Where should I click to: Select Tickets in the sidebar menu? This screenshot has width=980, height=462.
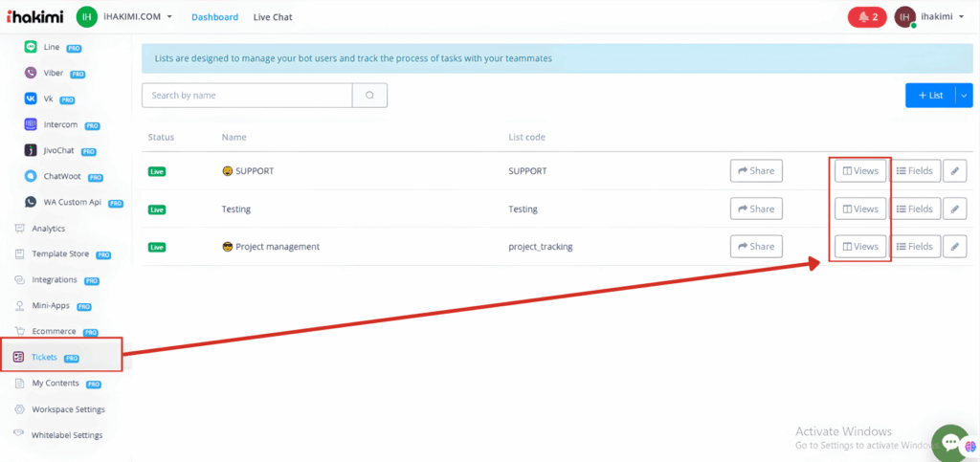click(45, 357)
